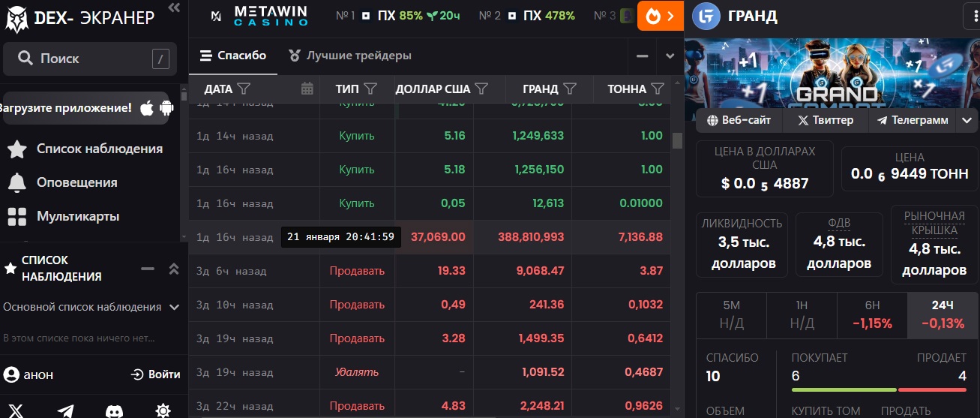The width and height of the screenshot is (980, 418).
Task: Toggle the filter on the Type column
Action: (x=370, y=89)
